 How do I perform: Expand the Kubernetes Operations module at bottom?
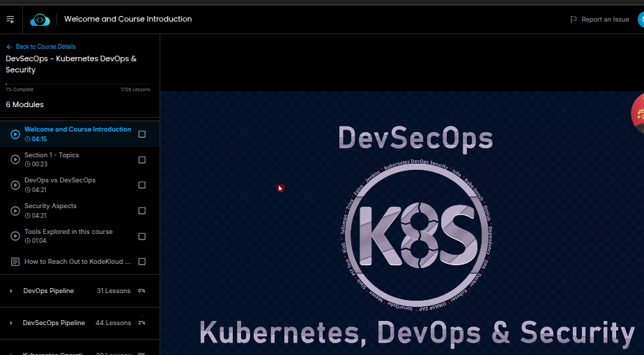click(11, 354)
